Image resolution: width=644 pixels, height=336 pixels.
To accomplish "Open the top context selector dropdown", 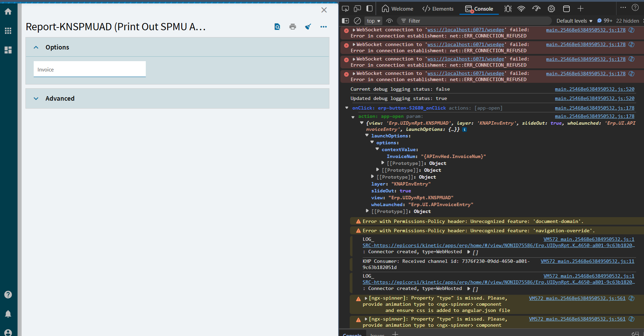I will [373, 21].
